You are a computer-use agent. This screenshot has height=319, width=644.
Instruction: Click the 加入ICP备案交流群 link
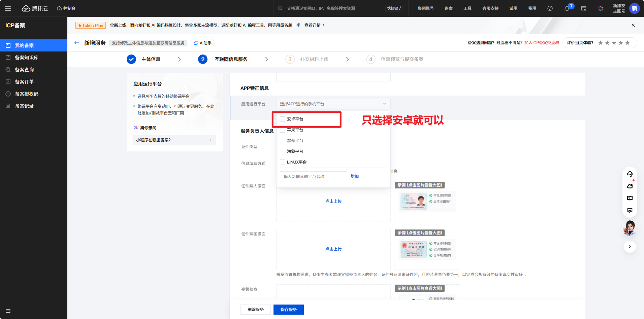click(542, 43)
